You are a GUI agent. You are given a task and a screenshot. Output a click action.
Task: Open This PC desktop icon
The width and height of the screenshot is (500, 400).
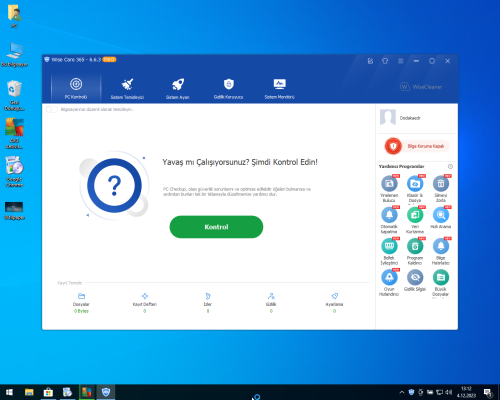14,55
